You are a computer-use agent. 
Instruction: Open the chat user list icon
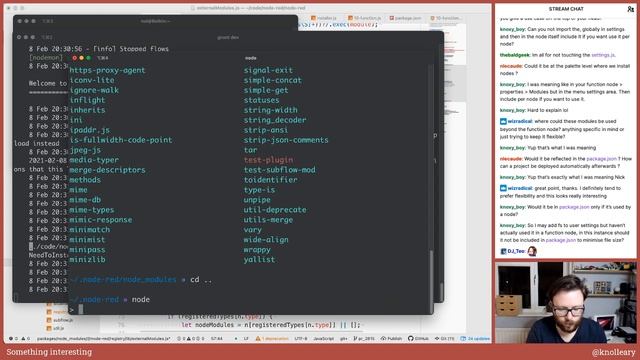coord(630,9)
